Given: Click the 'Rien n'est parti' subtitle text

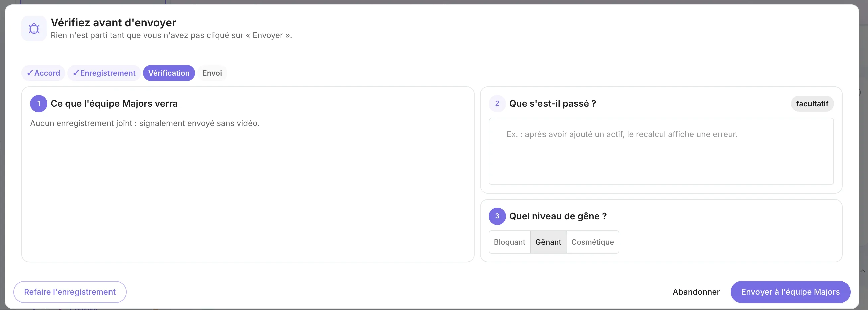Looking at the screenshot, I should [x=172, y=35].
